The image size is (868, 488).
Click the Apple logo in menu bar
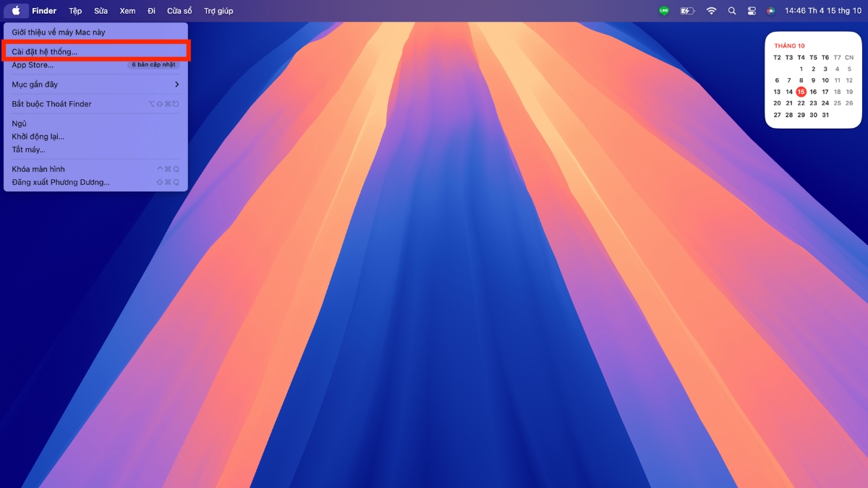[16, 11]
